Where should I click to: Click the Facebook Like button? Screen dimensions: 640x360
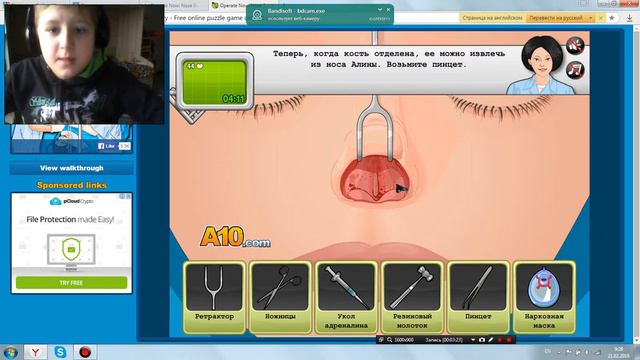(x=106, y=146)
